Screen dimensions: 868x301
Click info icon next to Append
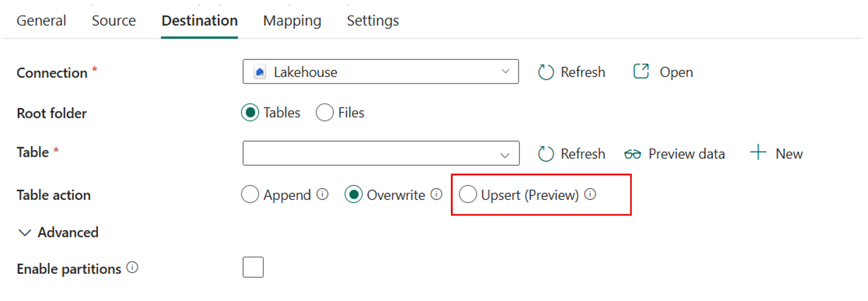click(323, 194)
